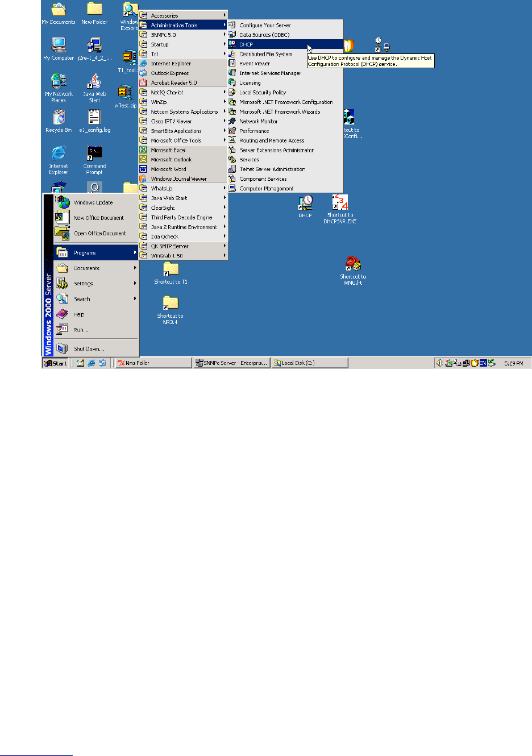Open Local Security Policy
Screen dimensions: 532x756
click(x=285, y=92)
